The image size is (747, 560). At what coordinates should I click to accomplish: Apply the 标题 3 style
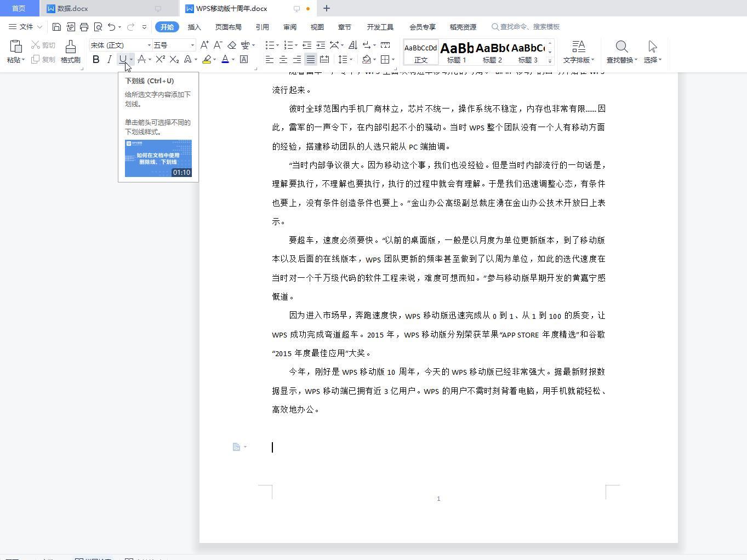coord(528,52)
